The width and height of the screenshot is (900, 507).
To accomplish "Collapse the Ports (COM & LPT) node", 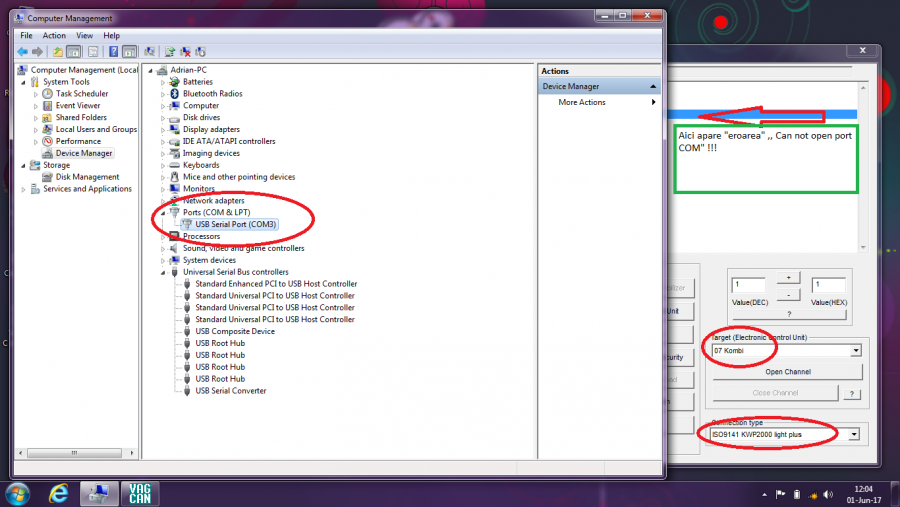I will click(163, 213).
